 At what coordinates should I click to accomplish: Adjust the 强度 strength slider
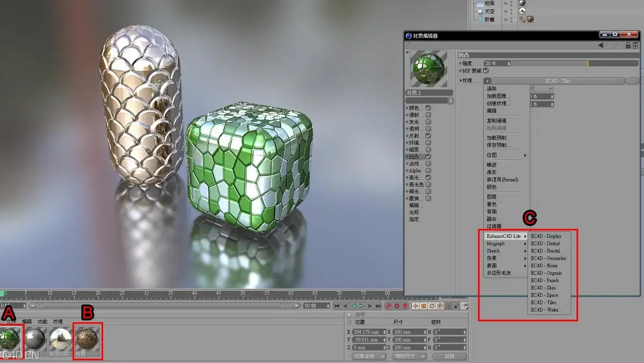575,63
